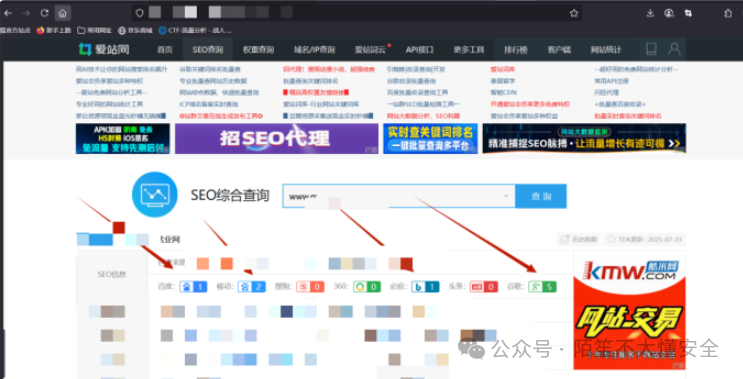Open the browser home page icon
This screenshot has height=379, width=743.
(x=63, y=13)
